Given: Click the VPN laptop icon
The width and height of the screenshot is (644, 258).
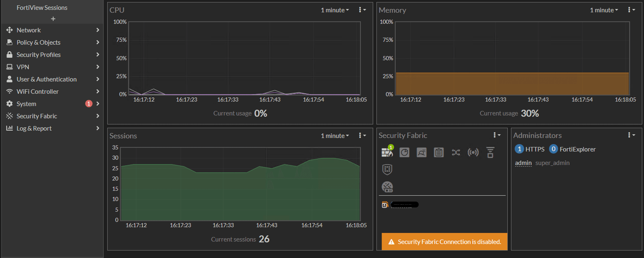Looking at the screenshot, I should coord(9,67).
